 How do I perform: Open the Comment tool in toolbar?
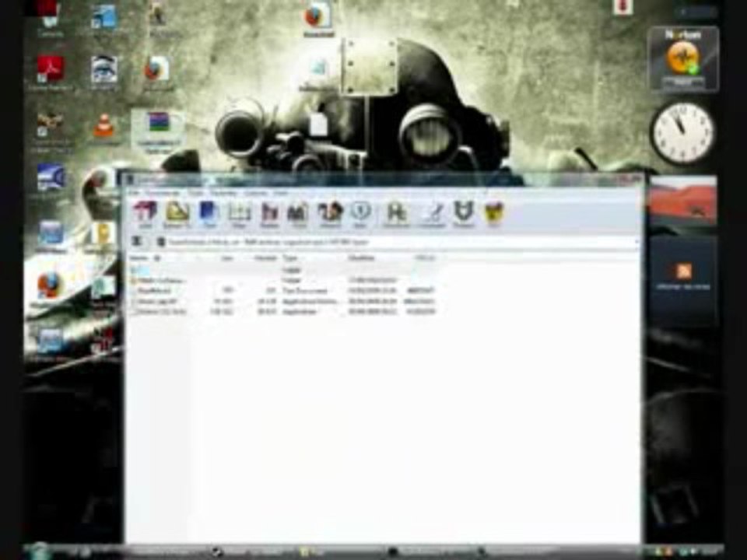click(432, 214)
